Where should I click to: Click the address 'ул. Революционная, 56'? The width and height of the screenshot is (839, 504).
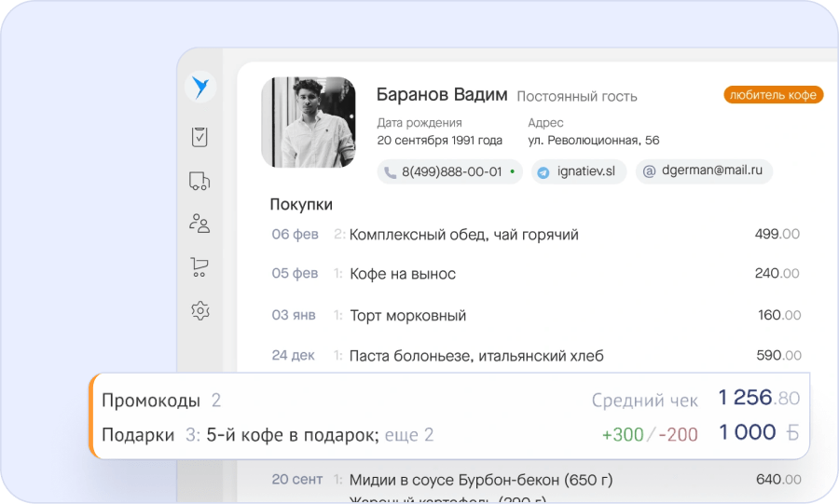coord(594,140)
